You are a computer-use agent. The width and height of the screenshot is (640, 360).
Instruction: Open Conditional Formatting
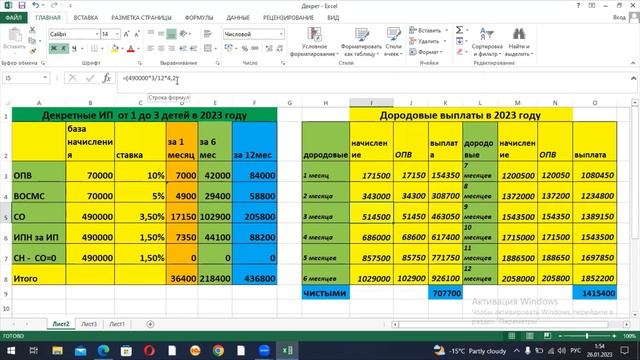[x=314, y=42]
